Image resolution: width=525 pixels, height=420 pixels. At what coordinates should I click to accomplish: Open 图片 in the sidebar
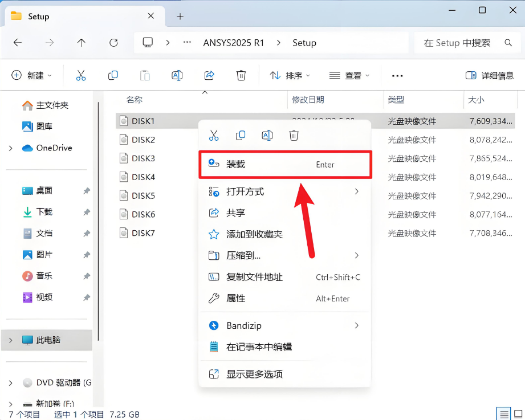click(x=37, y=255)
